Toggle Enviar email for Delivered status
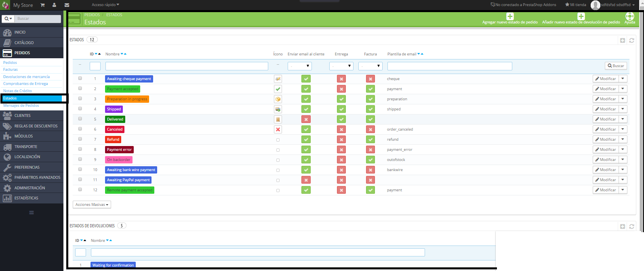The width and height of the screenshot is (644, 271). click(x=306, y=119)
